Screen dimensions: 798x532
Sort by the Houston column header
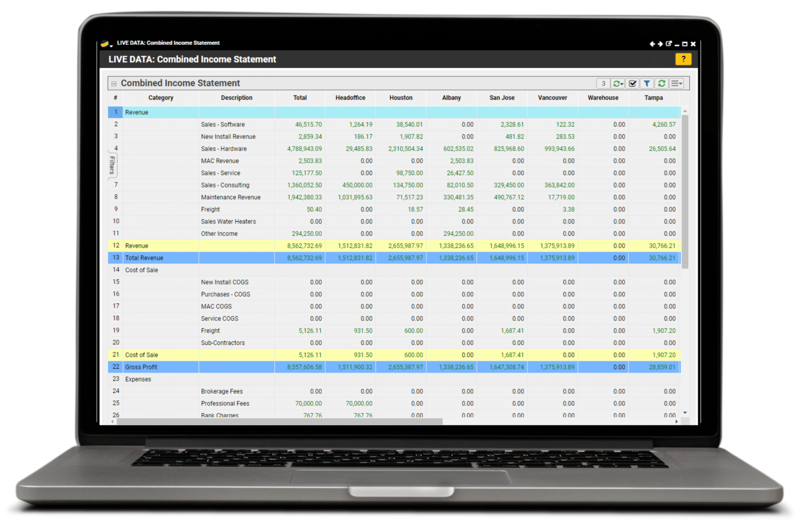(x=401, y=98)
